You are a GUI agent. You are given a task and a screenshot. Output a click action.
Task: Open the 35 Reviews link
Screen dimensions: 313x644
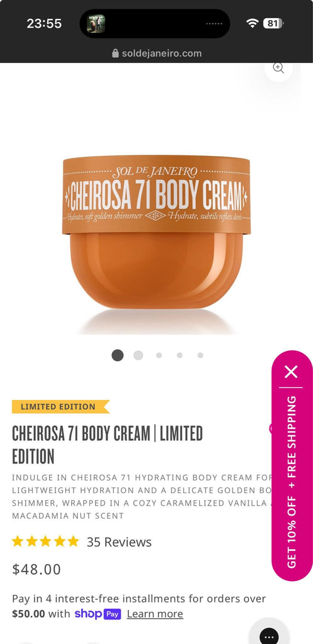click(119, 542)
